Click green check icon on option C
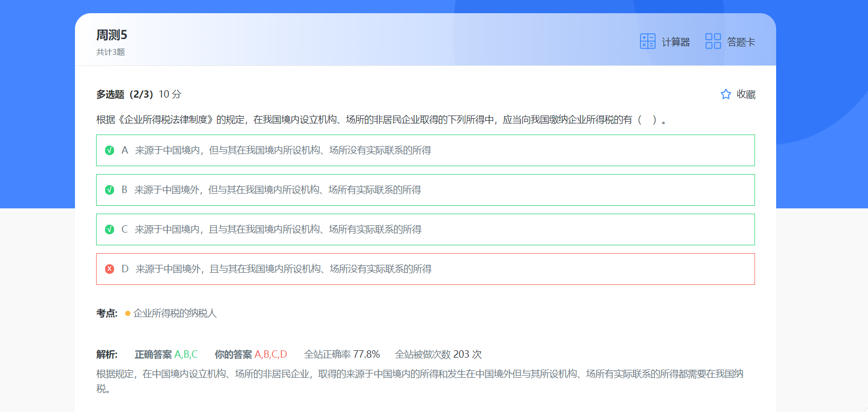868x412 pixels. pos(110,229)
